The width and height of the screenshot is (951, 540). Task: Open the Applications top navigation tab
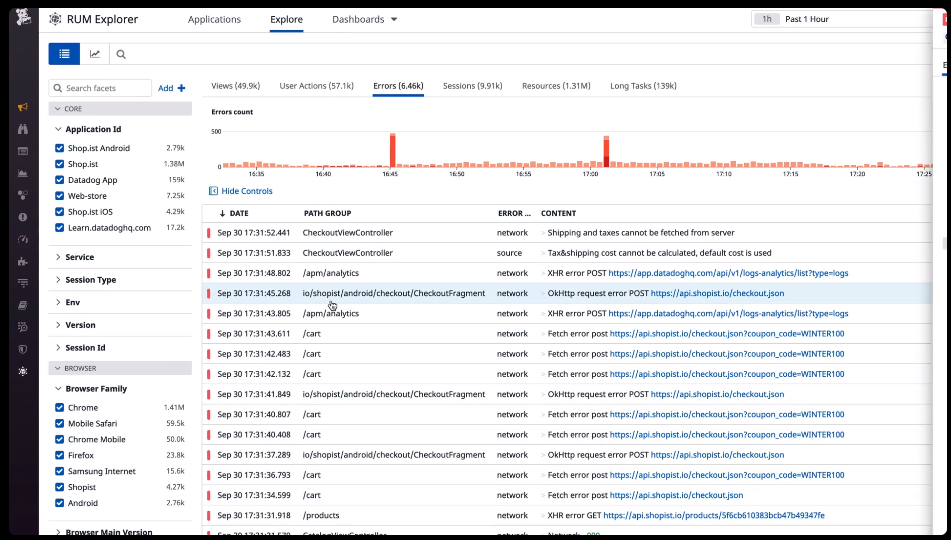tap(214, 19)
